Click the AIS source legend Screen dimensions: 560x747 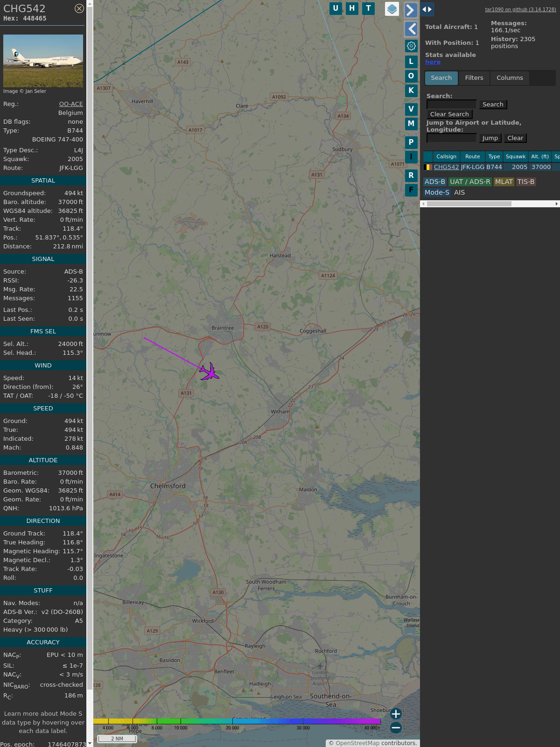click(x=460, y=193)
